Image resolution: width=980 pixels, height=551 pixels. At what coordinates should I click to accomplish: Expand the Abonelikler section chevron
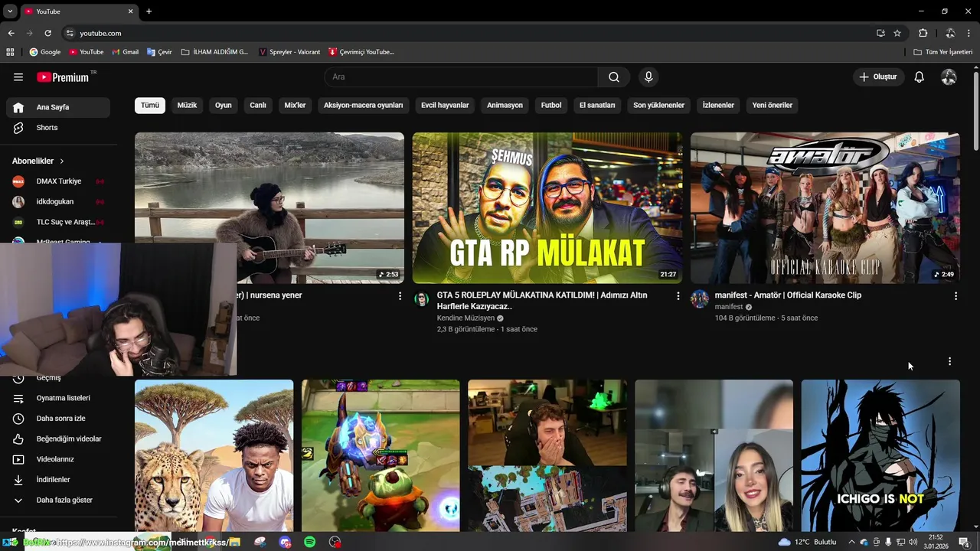point(62,161)
